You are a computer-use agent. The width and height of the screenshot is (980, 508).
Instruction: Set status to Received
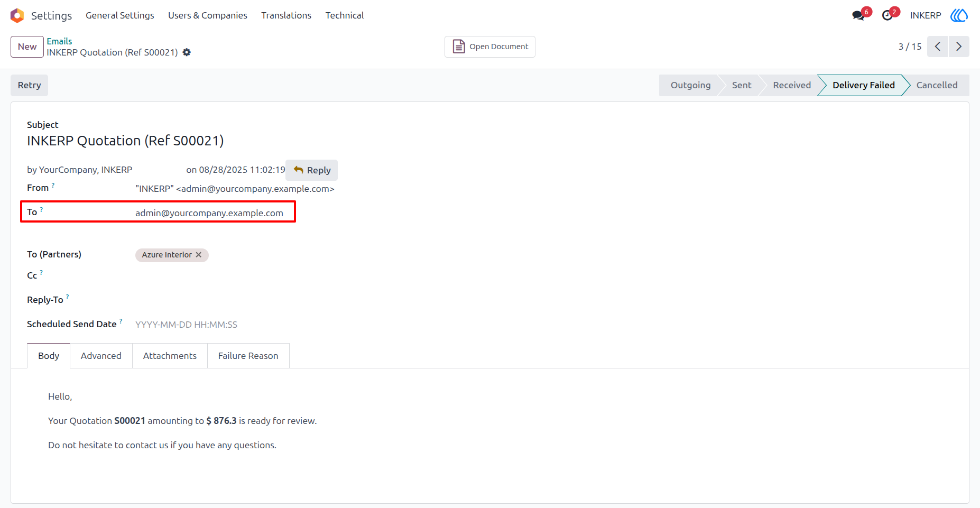tap(791, 85)
